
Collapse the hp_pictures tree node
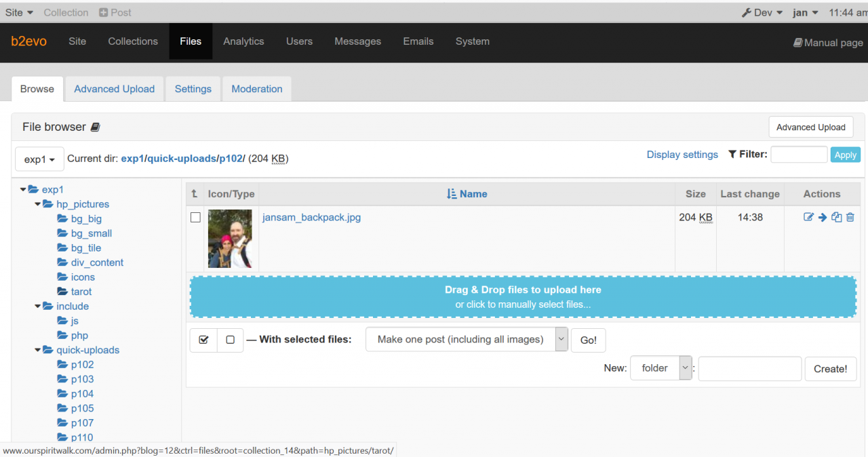click(38, 204)
